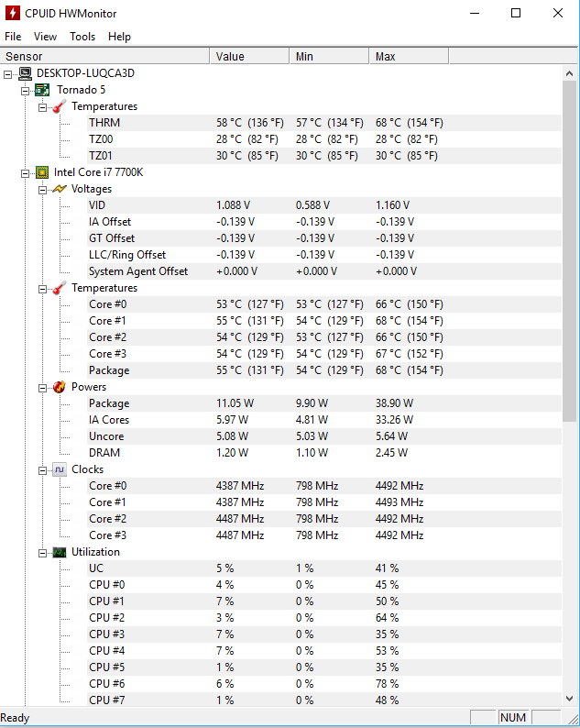The height and width of the screenshot is (728, 580).
Task: Click the 4493 MHz max clock value
Action: point(399,502)
